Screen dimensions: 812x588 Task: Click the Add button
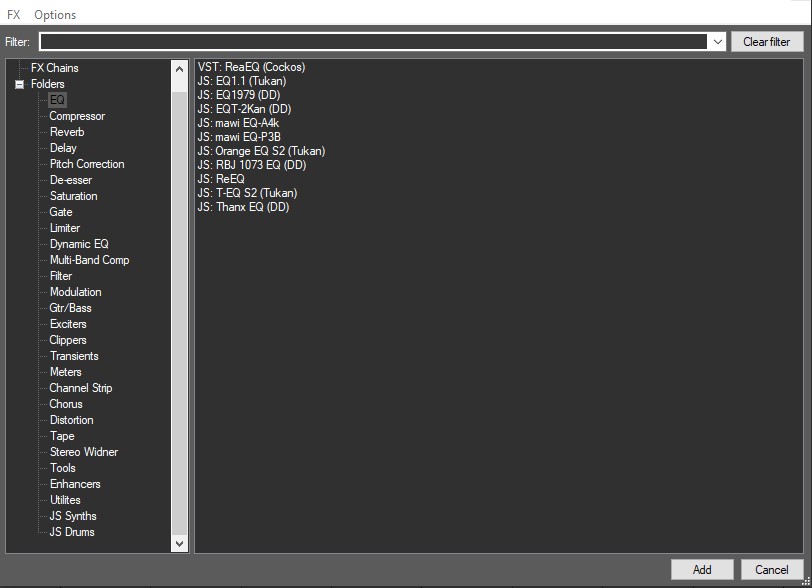pyautogui.click(x=702, y=569)
